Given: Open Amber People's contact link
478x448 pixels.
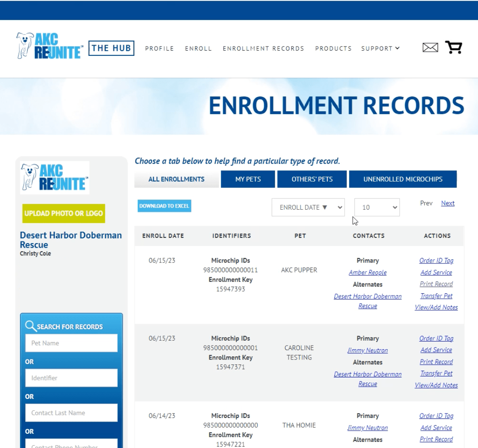Looking at the screenshot, I should (367, 272).
